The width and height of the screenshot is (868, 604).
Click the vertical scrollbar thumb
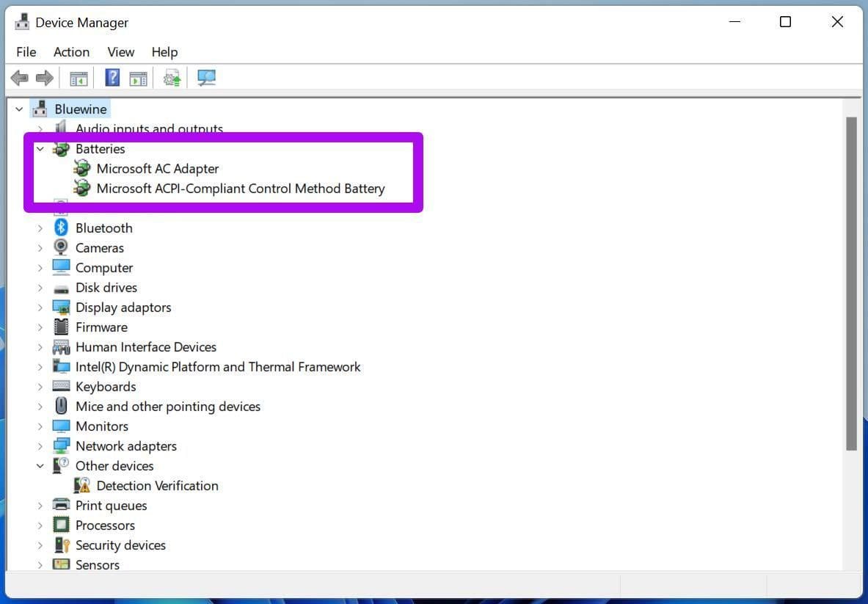(x=851, y=284)
